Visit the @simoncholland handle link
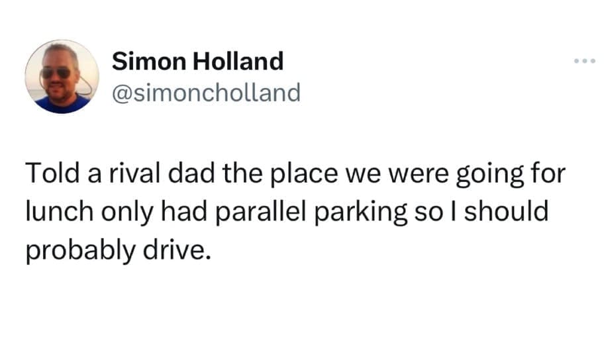The image size is (604, 364). 206,92
